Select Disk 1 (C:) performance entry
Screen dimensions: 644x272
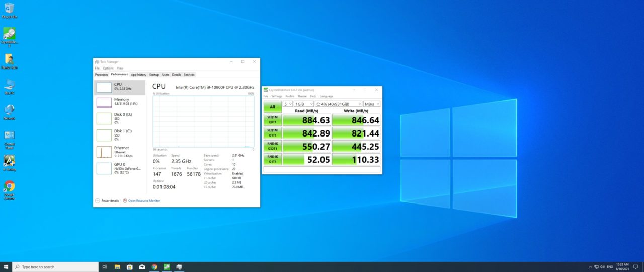tap(120, 134)
